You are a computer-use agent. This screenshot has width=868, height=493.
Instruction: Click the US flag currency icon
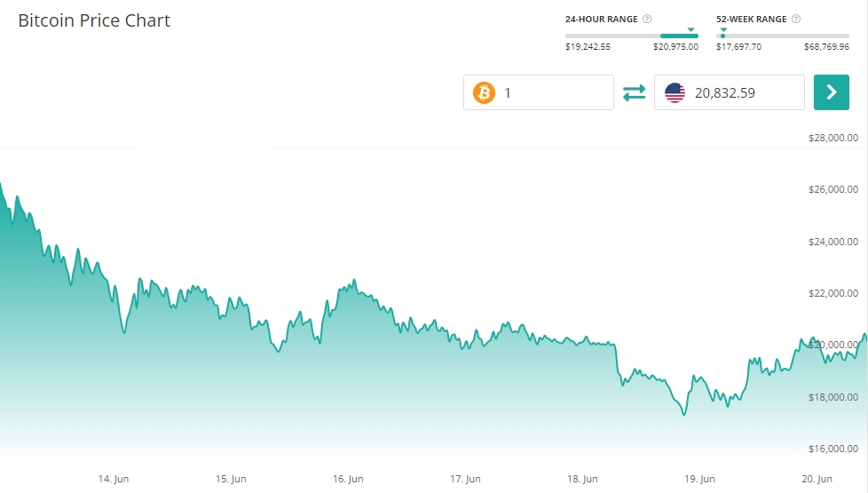tap(675, 92)
